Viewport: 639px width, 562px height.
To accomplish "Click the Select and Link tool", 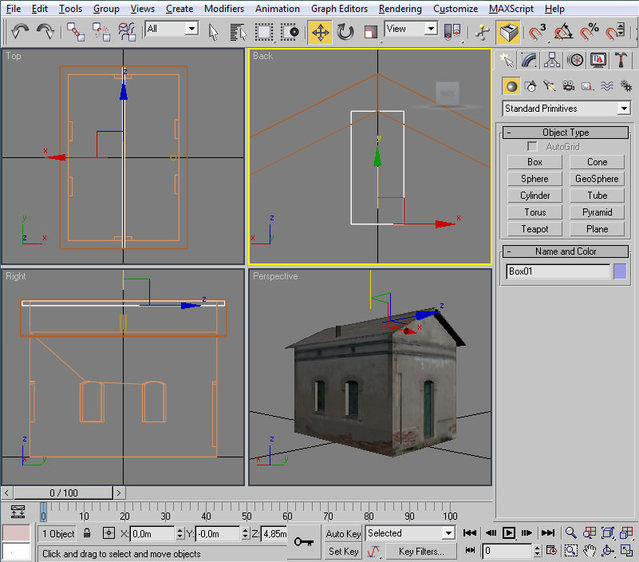I will coord(77,31).
